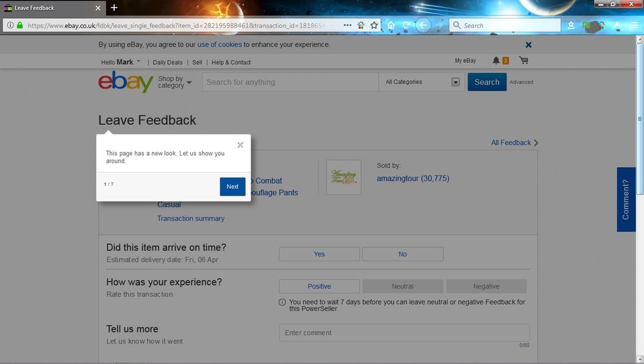Open the Sell link
The width and height of the screenshot is (644, 364).
click(197, 62)
